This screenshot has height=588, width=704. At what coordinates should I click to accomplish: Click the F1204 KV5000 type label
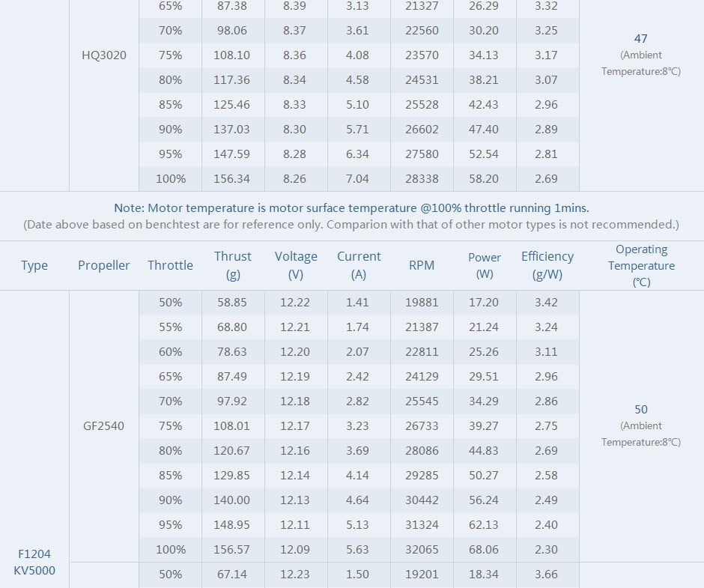pyautogui.click(x=34, y=562)
